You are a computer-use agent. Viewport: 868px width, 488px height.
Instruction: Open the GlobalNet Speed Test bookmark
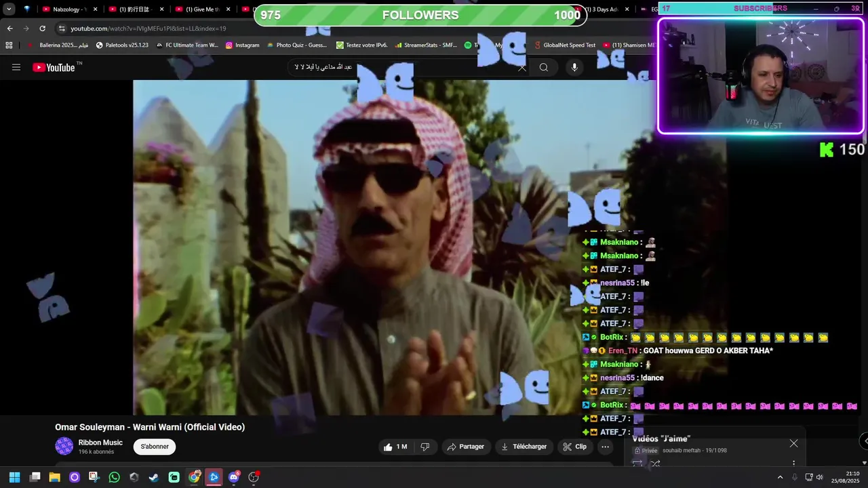(564, 45)
